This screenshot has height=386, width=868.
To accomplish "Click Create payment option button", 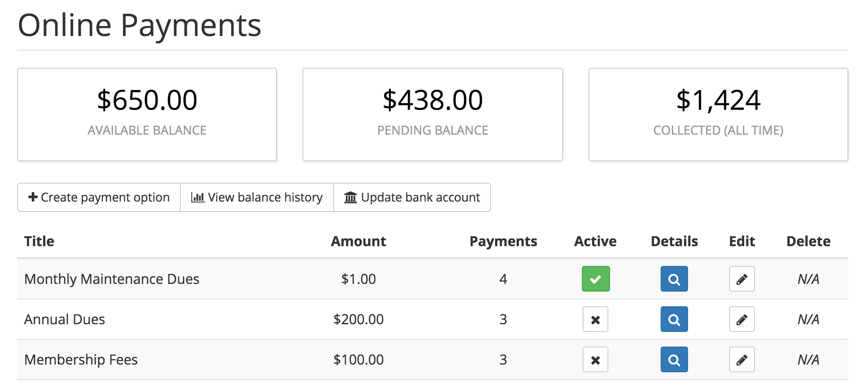I will [99, 197].
